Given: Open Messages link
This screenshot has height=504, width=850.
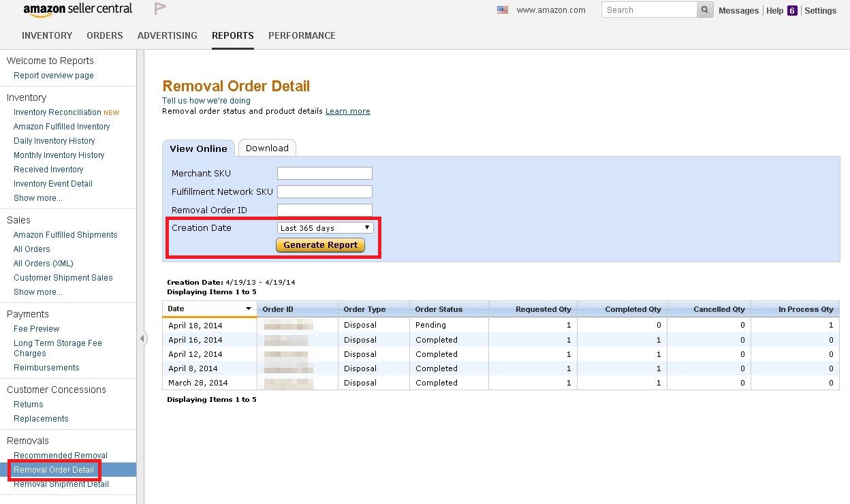Looking at the screenshot, I should coord(738,11).
